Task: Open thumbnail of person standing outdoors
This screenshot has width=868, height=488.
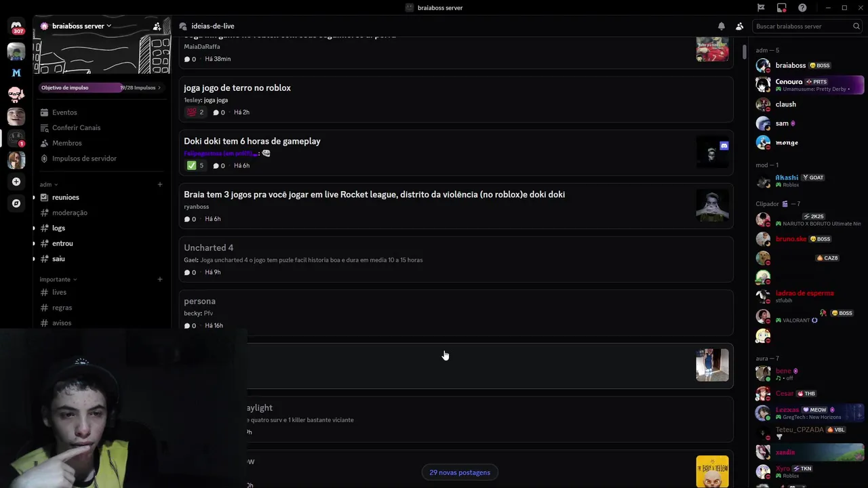Action: click(x=712, y=365)
